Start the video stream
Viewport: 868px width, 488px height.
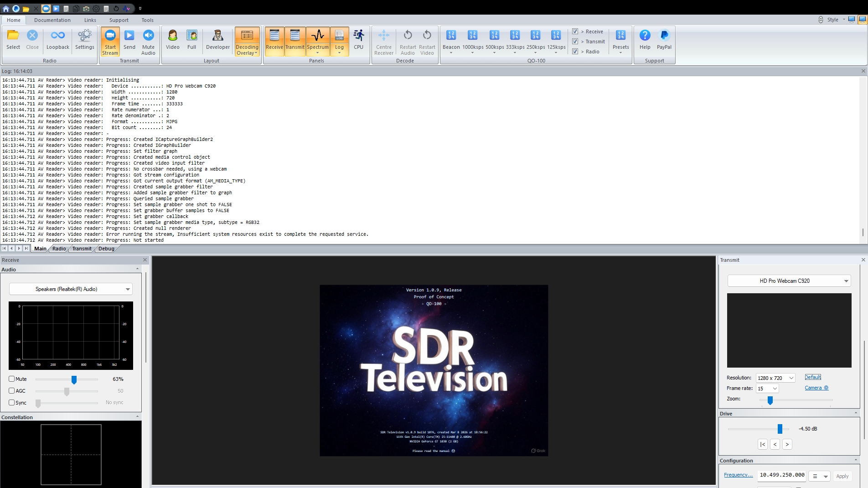(x=110, y=42)
